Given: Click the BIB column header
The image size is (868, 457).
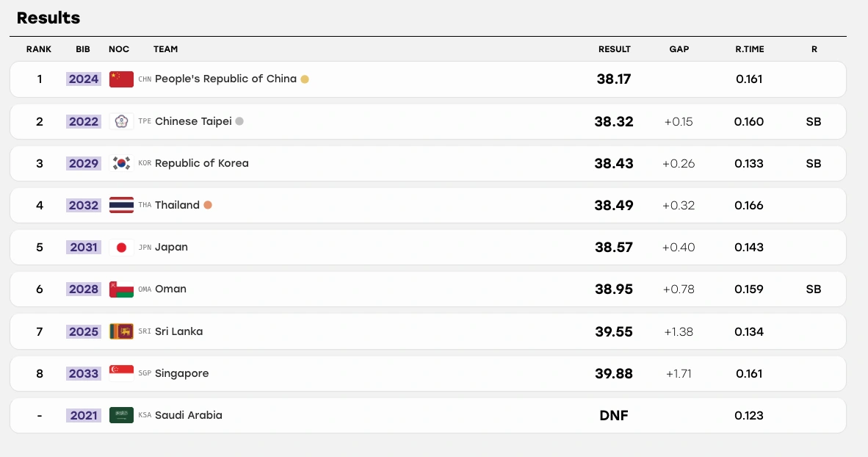Looking at the screenshot, I should coord(83,49).
